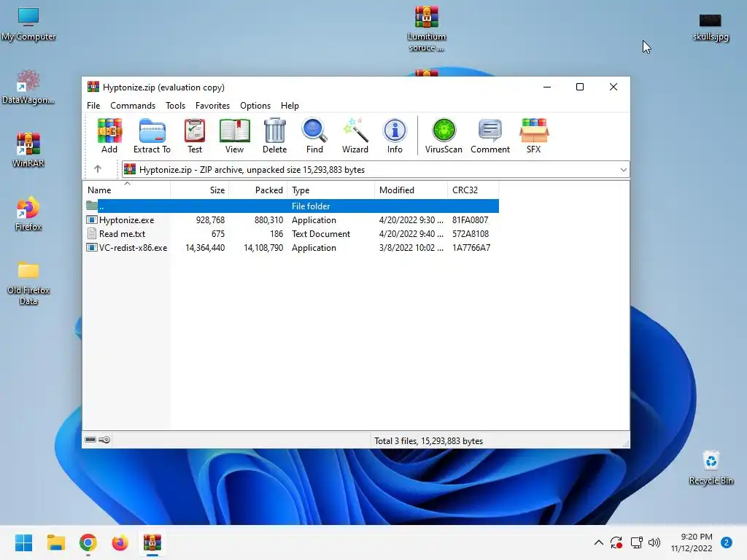Select the VC-redist-x86.exe file name
Image resolution: width=747 pixels, height=560 pixels.
(133, 248)
